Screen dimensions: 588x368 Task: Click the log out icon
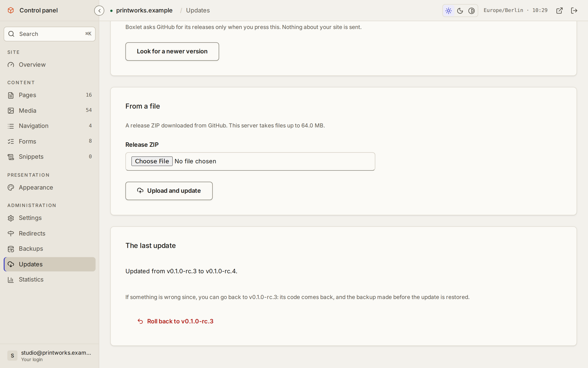pyautogui.click(x=574, y=11)
